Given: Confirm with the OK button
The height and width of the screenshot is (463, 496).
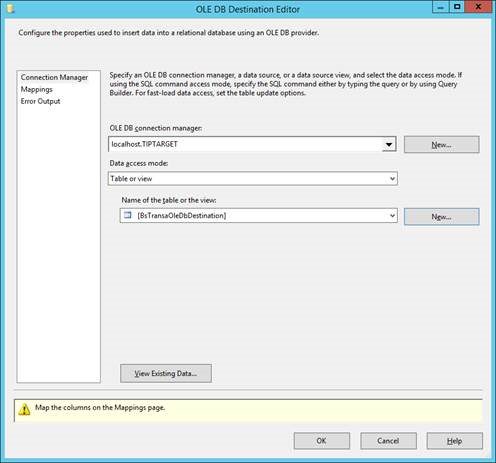Looking at the screenshot, I should (322, 441).
